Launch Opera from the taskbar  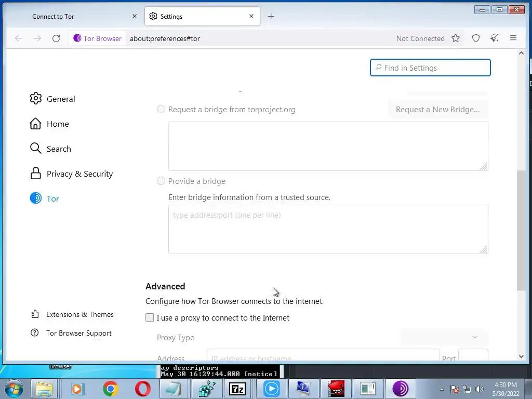(142, 389)
